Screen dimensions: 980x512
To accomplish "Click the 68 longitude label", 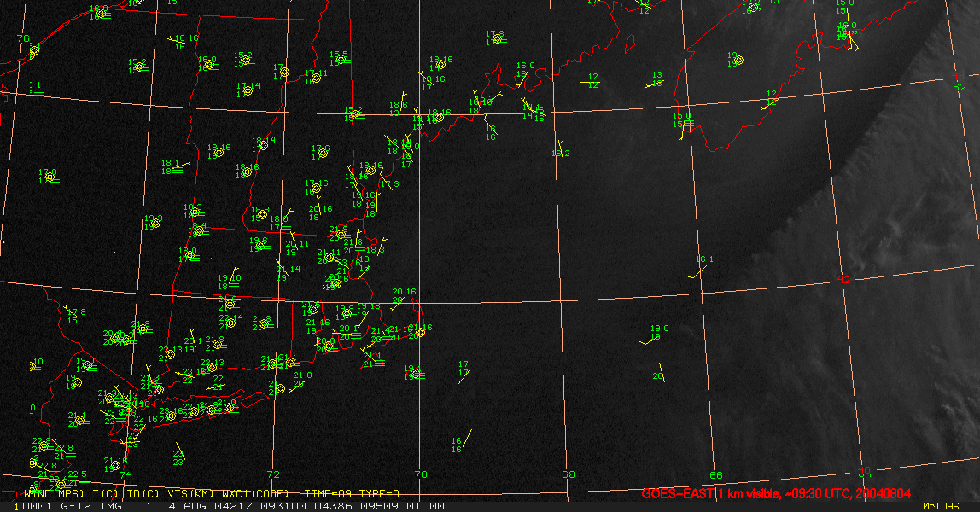I will (569, 474).
